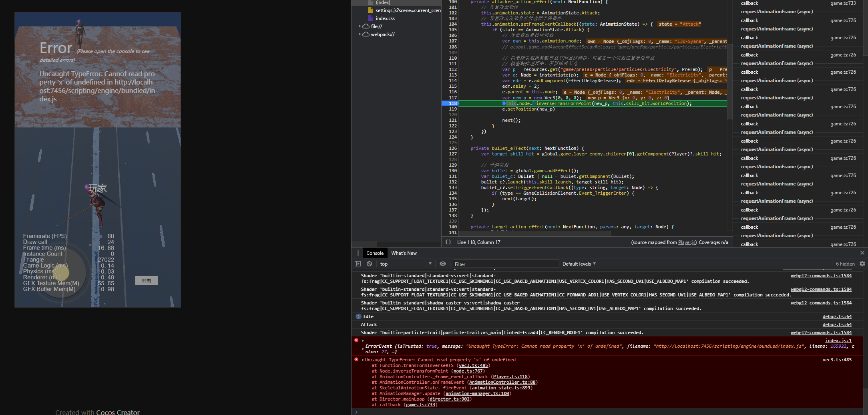868x415 pixels.
Task: Open node.ts:767 link in stack trace
Action: pyautogui.click(x=468, y=371)
